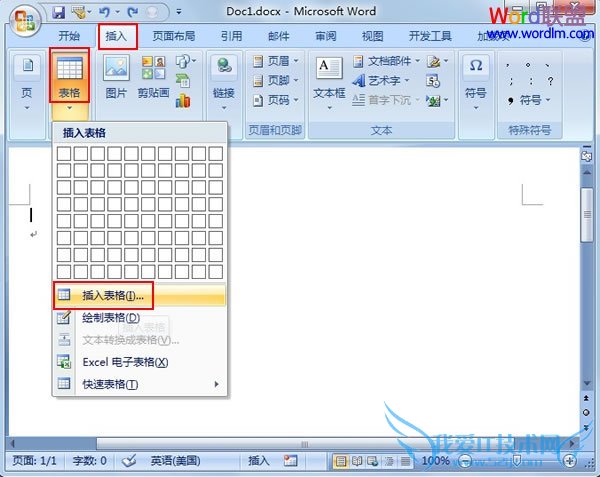
Task: Select top-left cell in table grid
Action: coord(64,154)
